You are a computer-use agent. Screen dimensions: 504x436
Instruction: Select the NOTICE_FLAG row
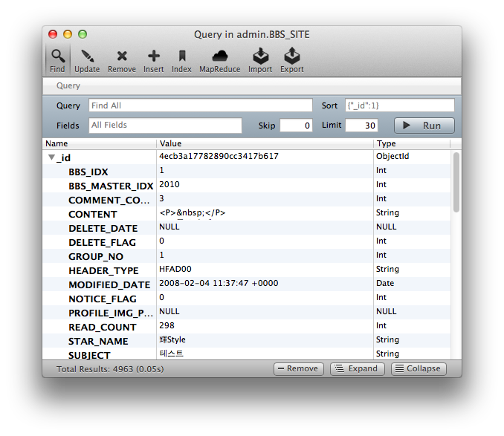(247, 299)
